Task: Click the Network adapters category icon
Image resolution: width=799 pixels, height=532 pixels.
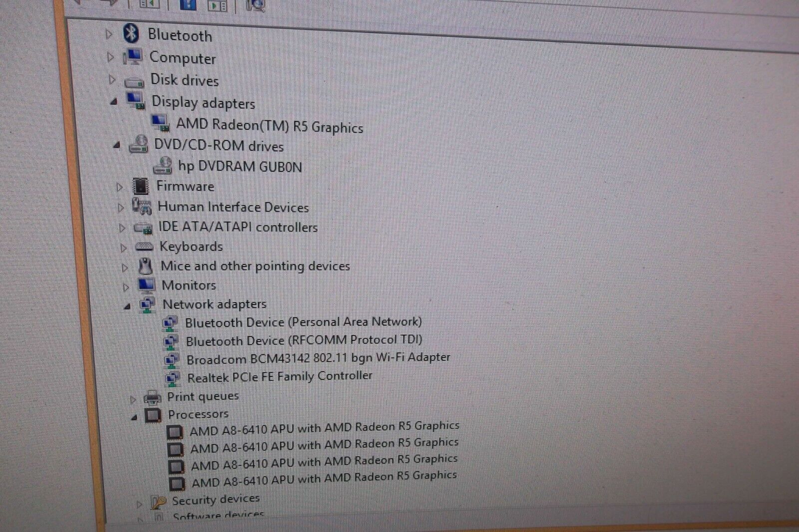Action: click(x=147, y=304)
